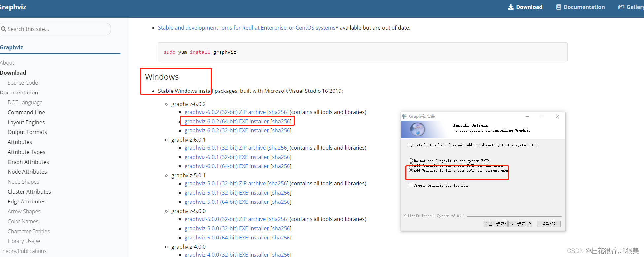Viewport: 644px width, 257px height.
Task: Open Edge Attributes in the sidebar
Action: [27, 202]
